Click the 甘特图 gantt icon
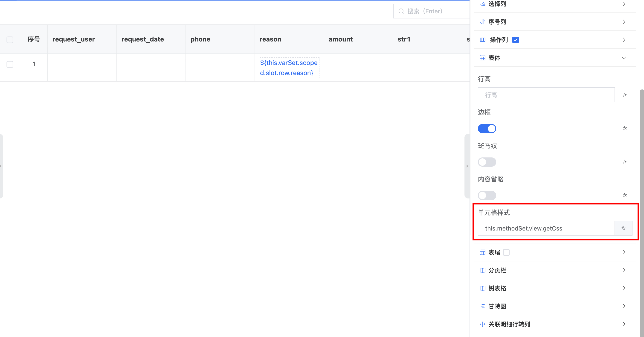644x337 pixels. pyautogui.click(x=482, y=306)
